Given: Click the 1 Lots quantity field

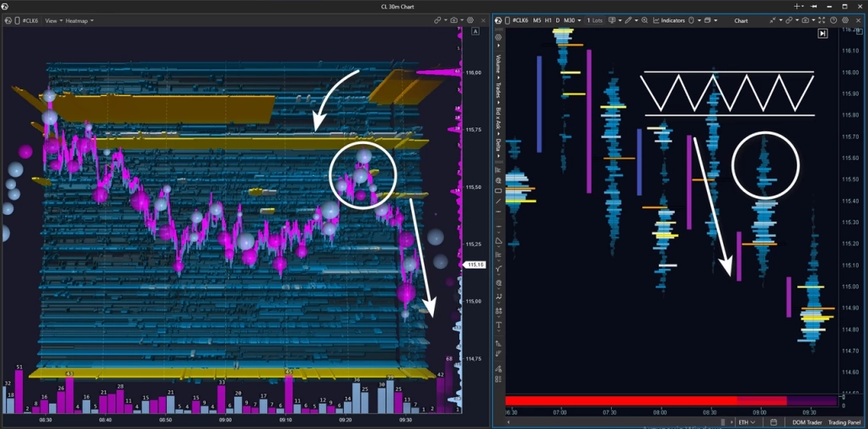Looking at the screenshot, I should pos(595,20).
